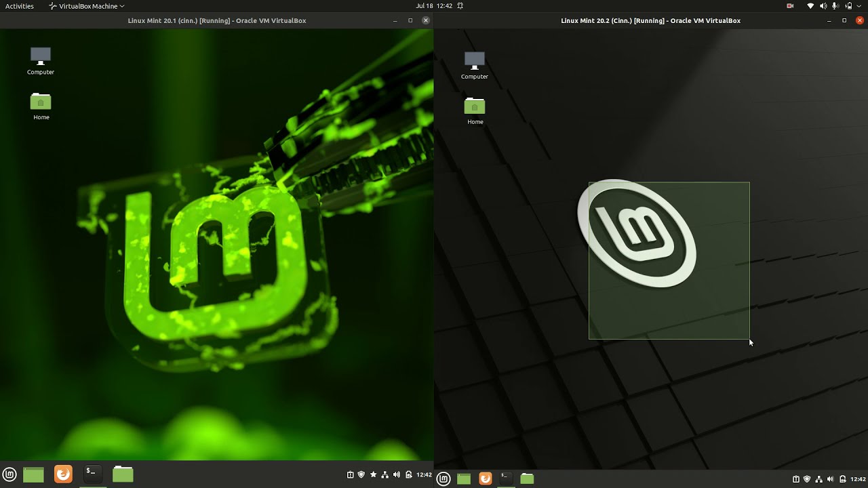Open clock 12:42 in Mint 20.2 panel

(859, 479)
